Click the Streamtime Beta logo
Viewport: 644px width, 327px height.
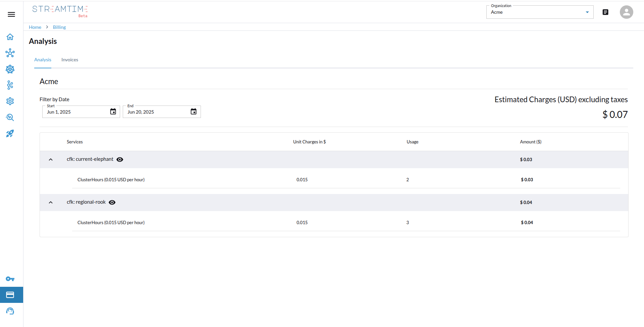pyautogui.click(x=60, y=11)
